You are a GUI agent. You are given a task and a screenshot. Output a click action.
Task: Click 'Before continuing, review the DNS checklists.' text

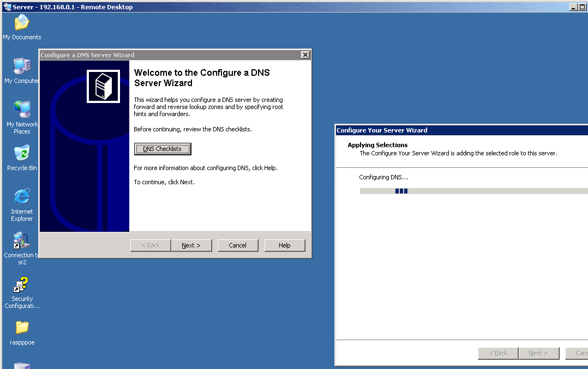(193, 129)
